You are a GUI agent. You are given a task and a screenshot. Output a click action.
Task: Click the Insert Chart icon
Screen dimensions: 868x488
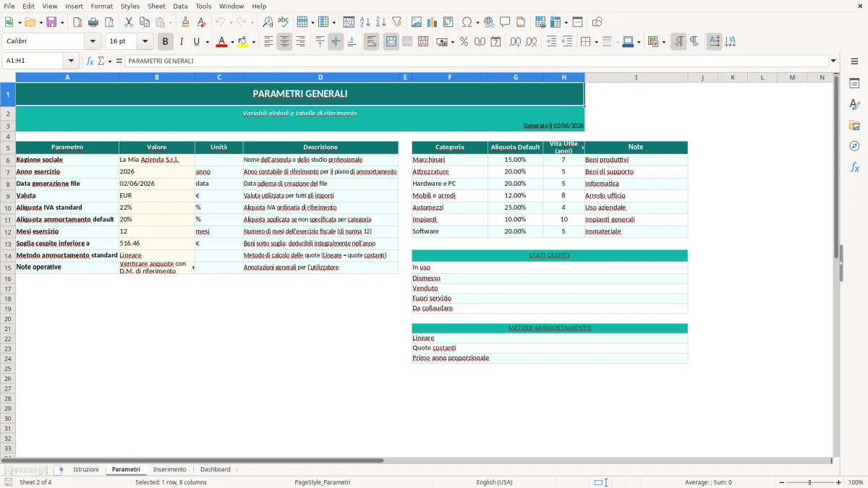(x=433, y=22)
